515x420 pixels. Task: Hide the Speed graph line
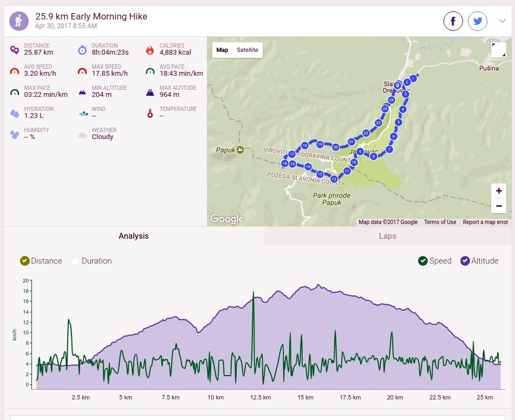point(423,261)
